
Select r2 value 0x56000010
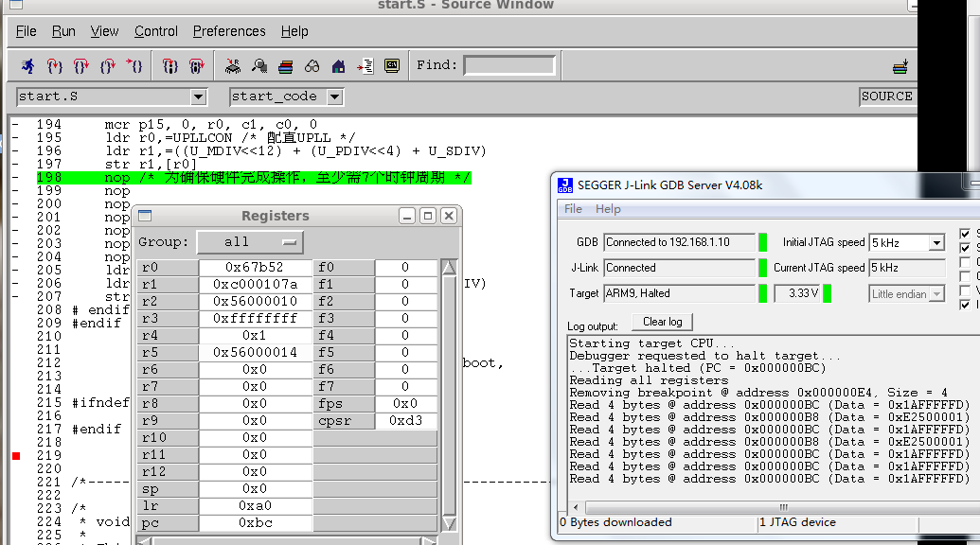pos(255,302)
